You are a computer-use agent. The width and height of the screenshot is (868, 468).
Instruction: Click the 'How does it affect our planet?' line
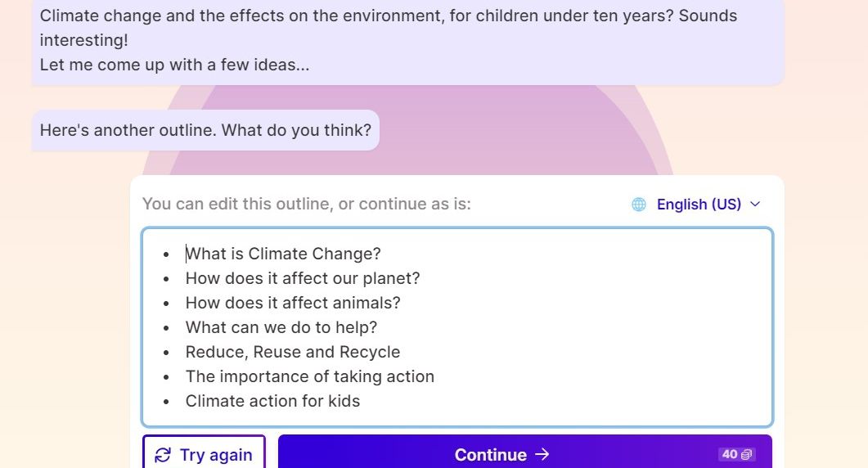(303, 278)
